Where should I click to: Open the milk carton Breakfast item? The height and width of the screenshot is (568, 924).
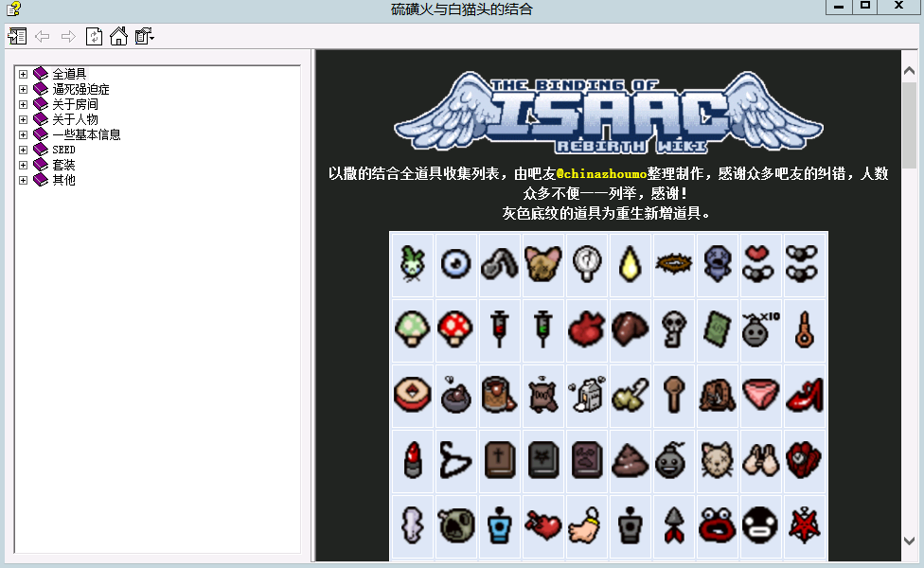coord(586,395)
